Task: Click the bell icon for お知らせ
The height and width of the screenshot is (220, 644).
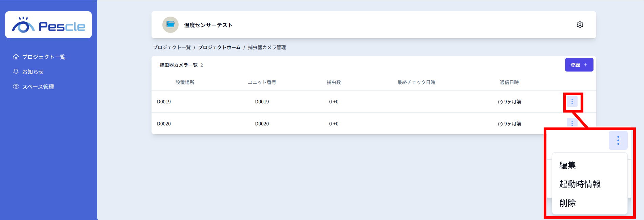Action: [x=16, y=72]
